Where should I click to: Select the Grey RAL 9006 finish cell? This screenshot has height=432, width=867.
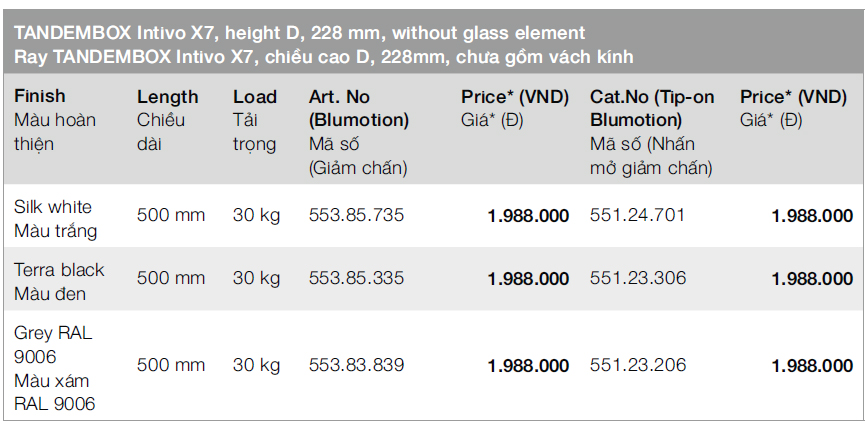pyautogui.click(x=55, y=367)
